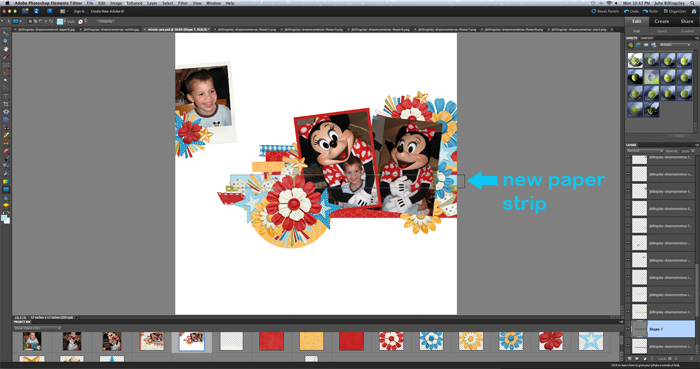Open the Artistic filter category dropdown
Viewport: 700px width, 369px height.
click(675, 45)
